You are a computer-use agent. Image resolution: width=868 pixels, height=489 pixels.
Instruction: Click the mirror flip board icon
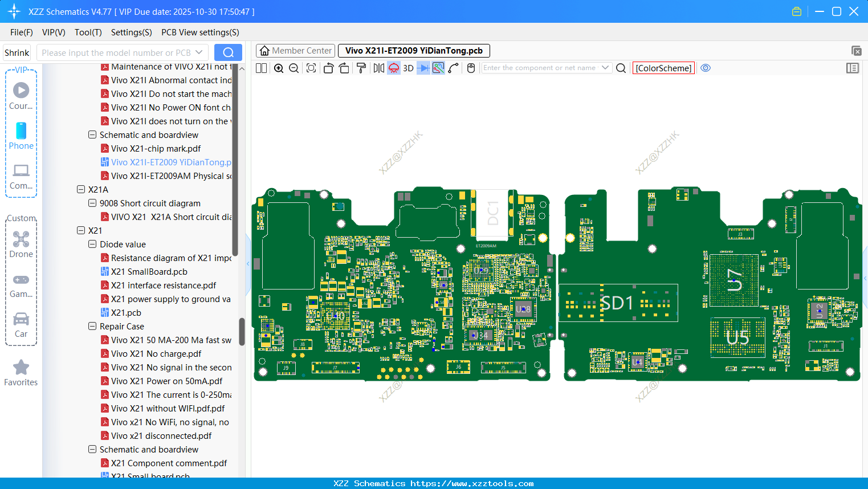click(378, 68)
